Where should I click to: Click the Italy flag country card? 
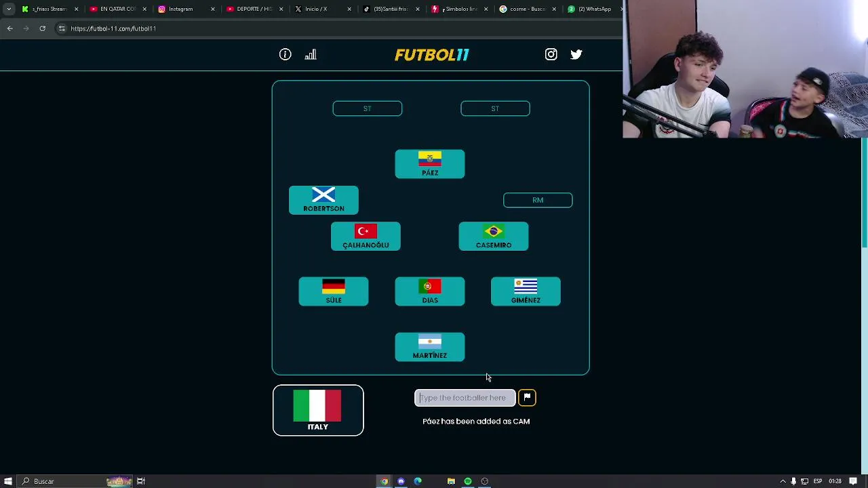click(318, 410)
